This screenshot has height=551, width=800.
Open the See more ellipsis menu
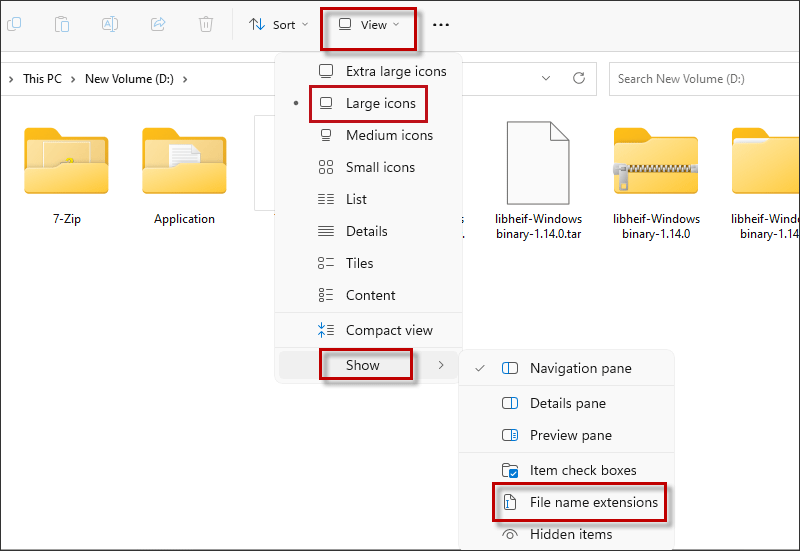coord(441,24)
